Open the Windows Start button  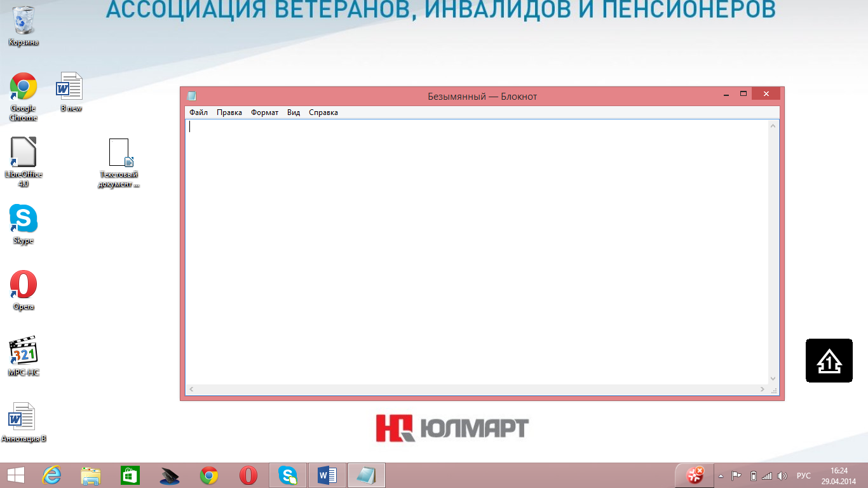click(x=16, y=475)
